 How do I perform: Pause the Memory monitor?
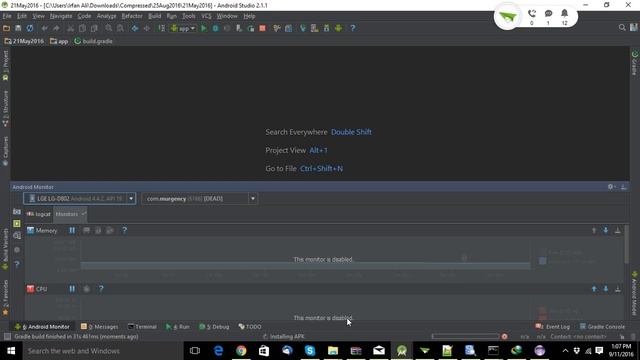pos(72,231)
